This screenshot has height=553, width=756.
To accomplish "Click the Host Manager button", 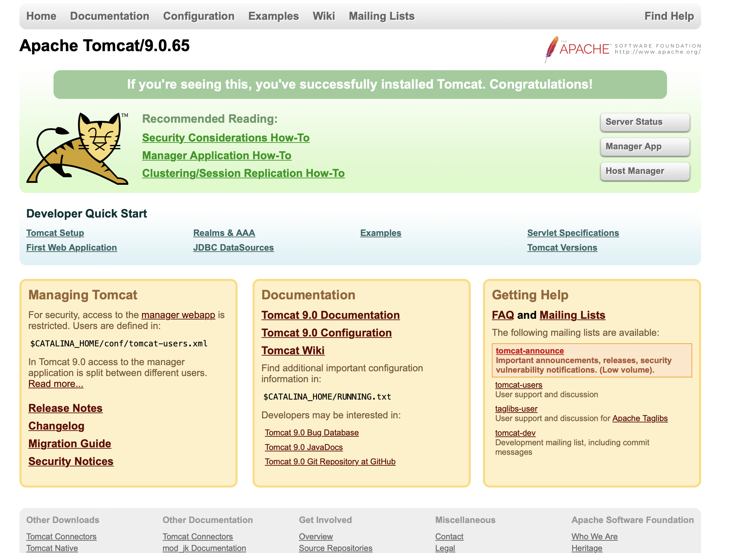I will pos(645,171).
